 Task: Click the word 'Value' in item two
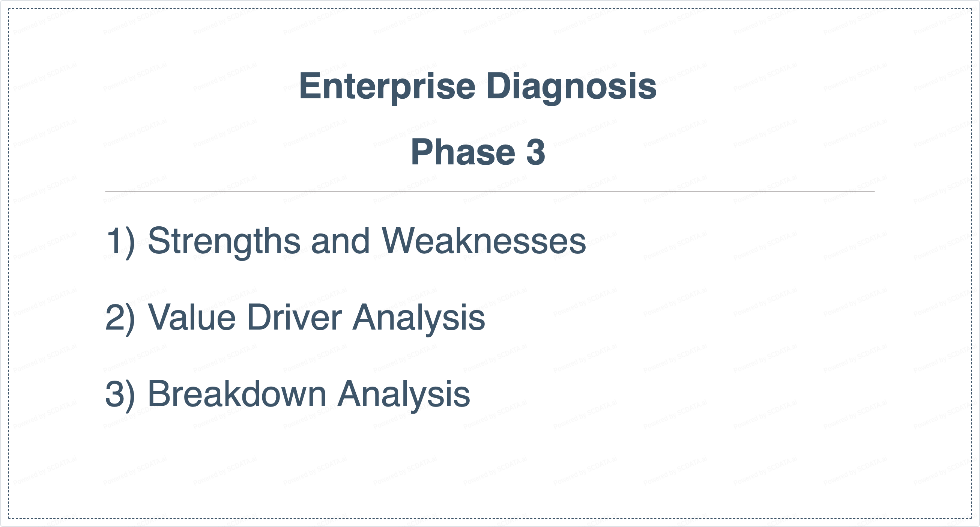pos(192,317)
